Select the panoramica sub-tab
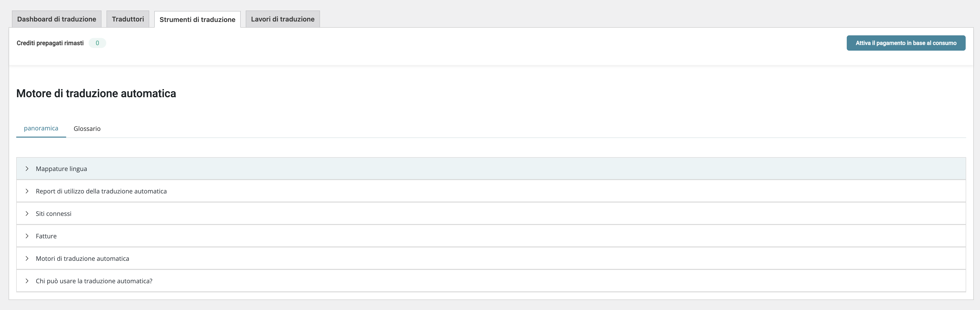 click(41, 128)
